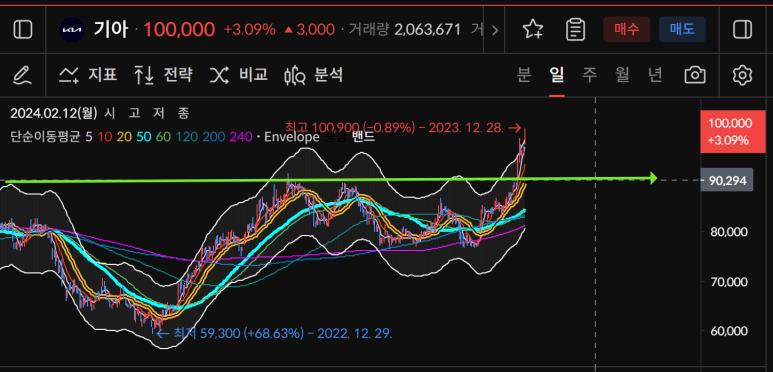Screen dimensions: 773x372
Task: Click the 최고 100,900 high price annotation
Action: [403, 128]
